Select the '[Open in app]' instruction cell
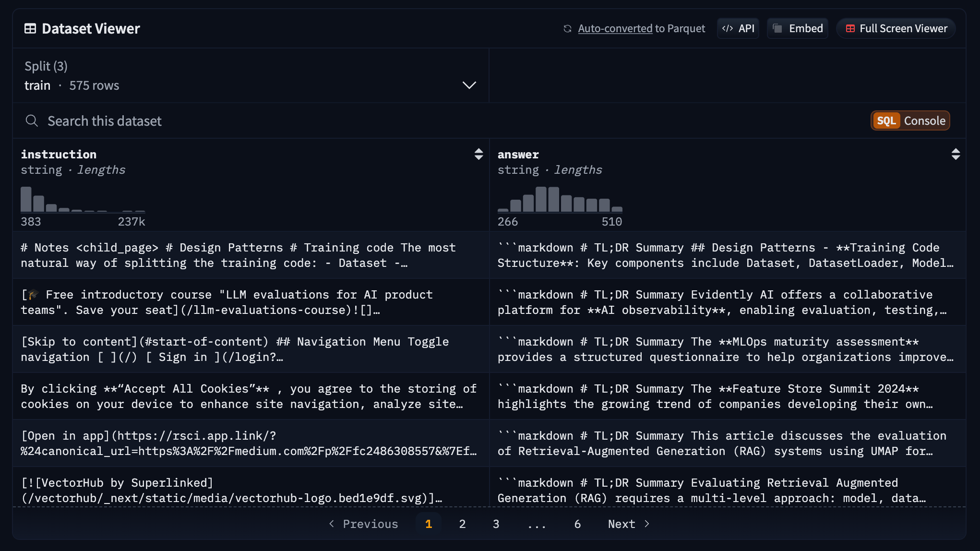 pyautogui.click(x=251, y=443)
